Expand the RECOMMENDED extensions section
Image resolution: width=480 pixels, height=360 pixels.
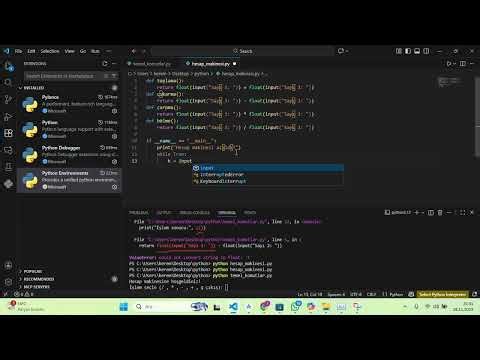pos(68,279)
